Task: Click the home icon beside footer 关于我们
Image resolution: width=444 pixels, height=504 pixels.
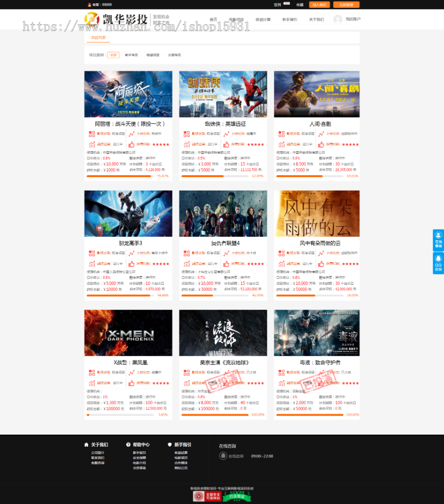Action: [86, 445]
